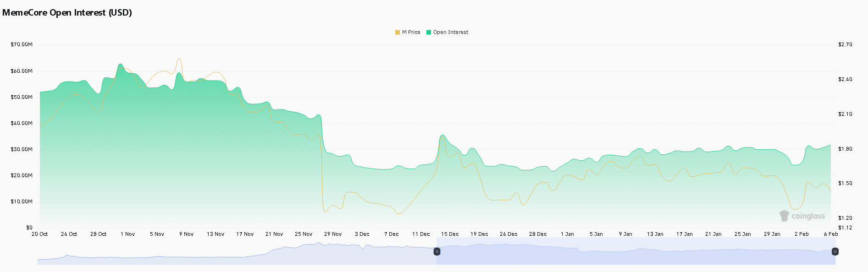Image resolution: width=868 pixels, height=272 pixels.
Task: Click the $2.70 right axis label
Action: (x=845, y=44)
